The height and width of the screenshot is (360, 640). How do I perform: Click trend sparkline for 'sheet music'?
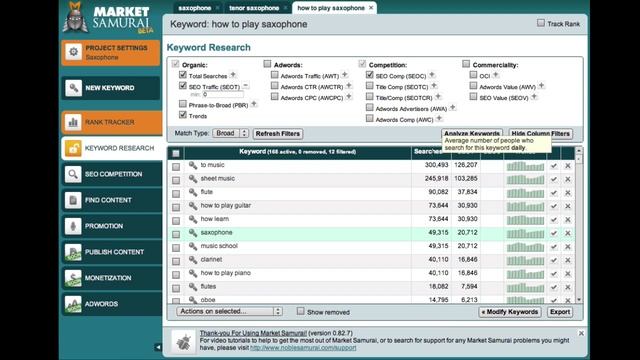click(x=525, y=179)
